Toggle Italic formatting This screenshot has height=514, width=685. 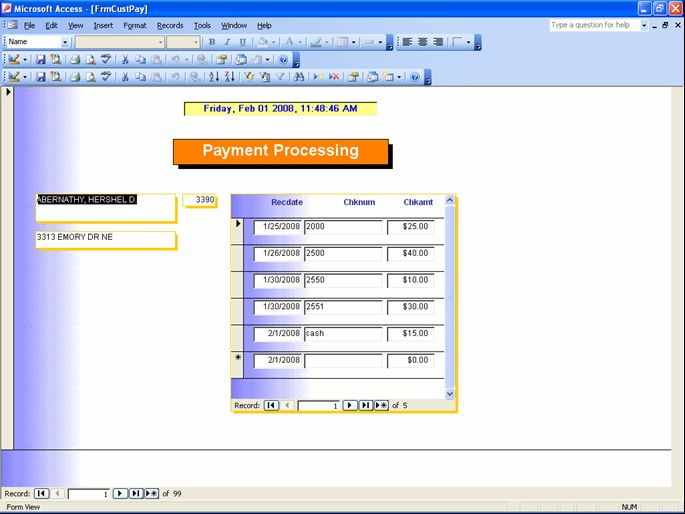[x=227, y=42]
